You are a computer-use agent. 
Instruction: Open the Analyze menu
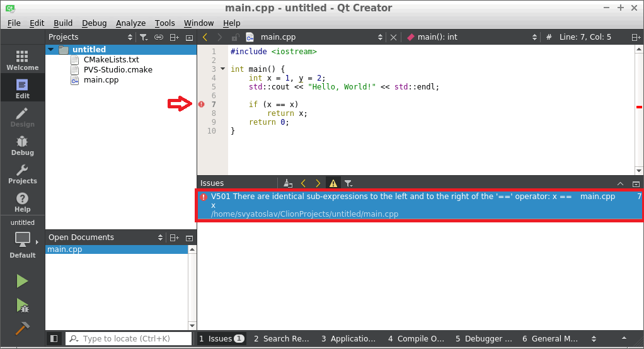(x=130, y=23)
